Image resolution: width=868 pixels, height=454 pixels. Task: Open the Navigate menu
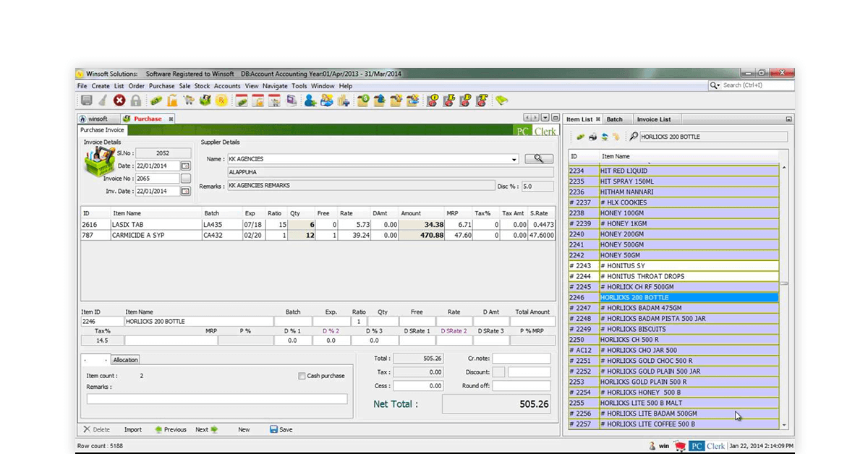coord(275,86)
